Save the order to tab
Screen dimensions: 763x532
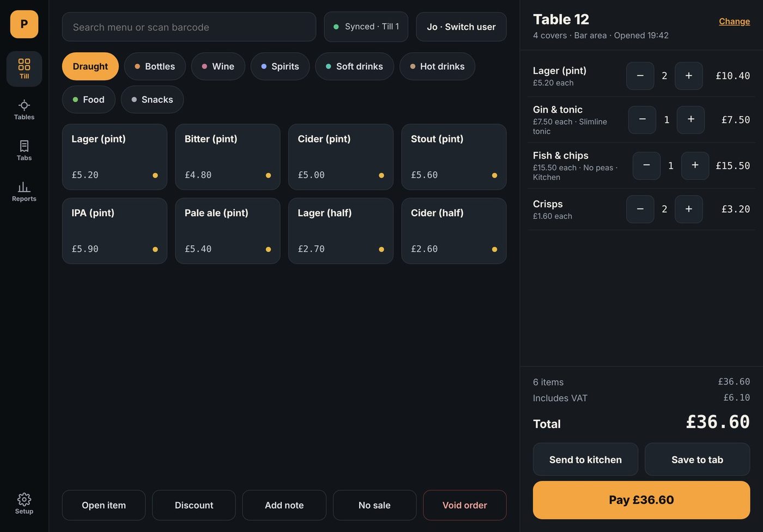tap(698, 460)
